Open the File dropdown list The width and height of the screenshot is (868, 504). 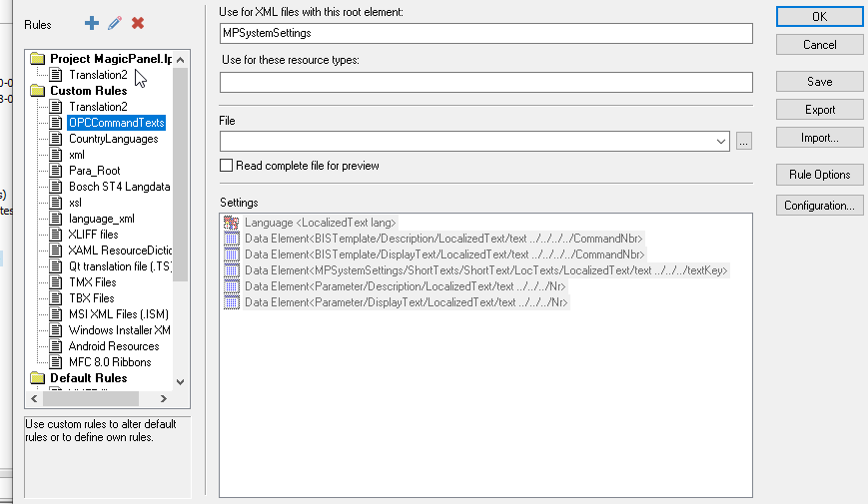[x=721, y=142]
